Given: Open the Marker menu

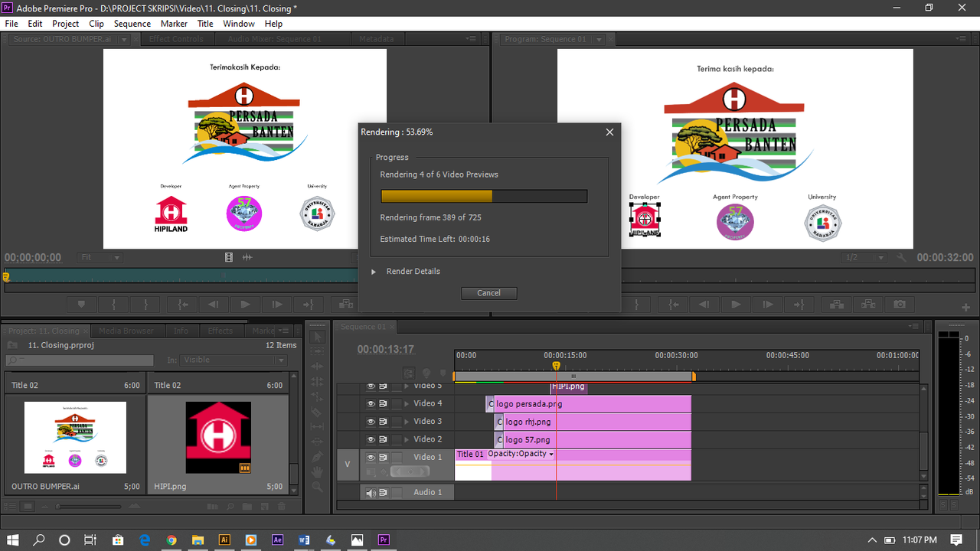Looking at the screenshot, I should (x=174, y=24).
